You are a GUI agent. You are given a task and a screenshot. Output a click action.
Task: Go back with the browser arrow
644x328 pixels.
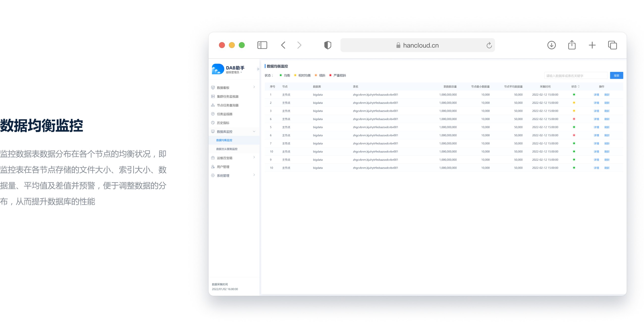(283, 45)
